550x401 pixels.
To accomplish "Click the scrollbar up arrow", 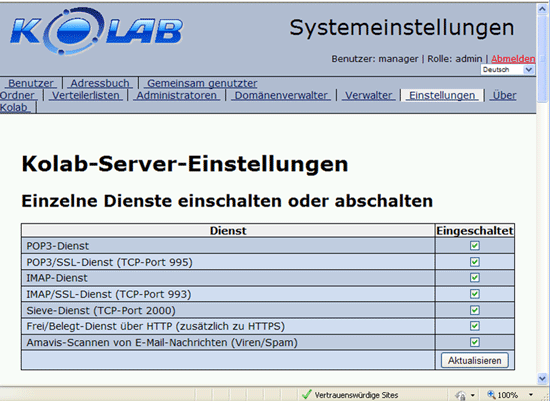I will point(542,9).
